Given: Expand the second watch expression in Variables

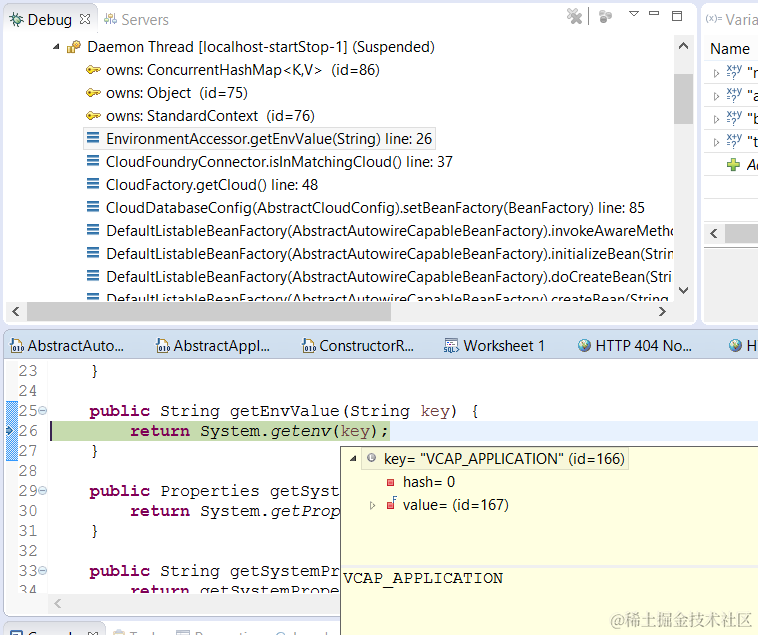Looking at the screenshot, I should (x=716, y=96).
